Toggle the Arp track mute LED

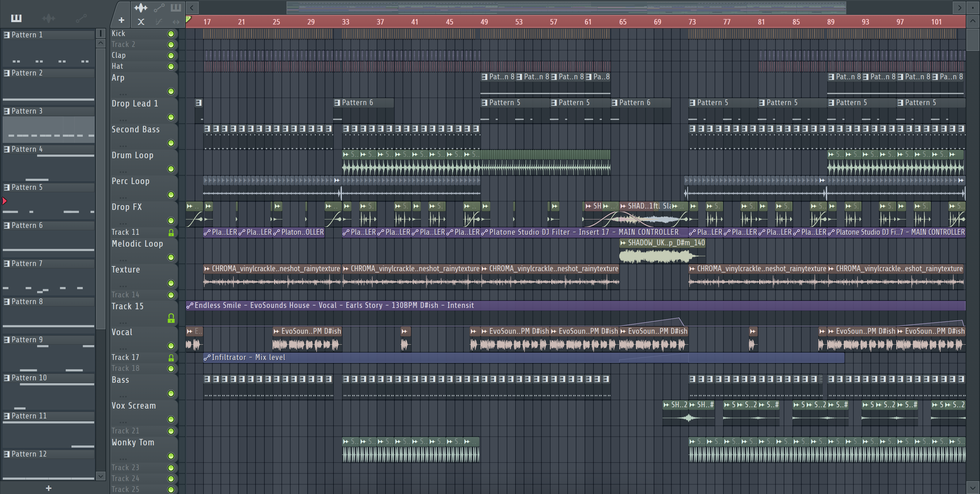[x=171, y=91]
